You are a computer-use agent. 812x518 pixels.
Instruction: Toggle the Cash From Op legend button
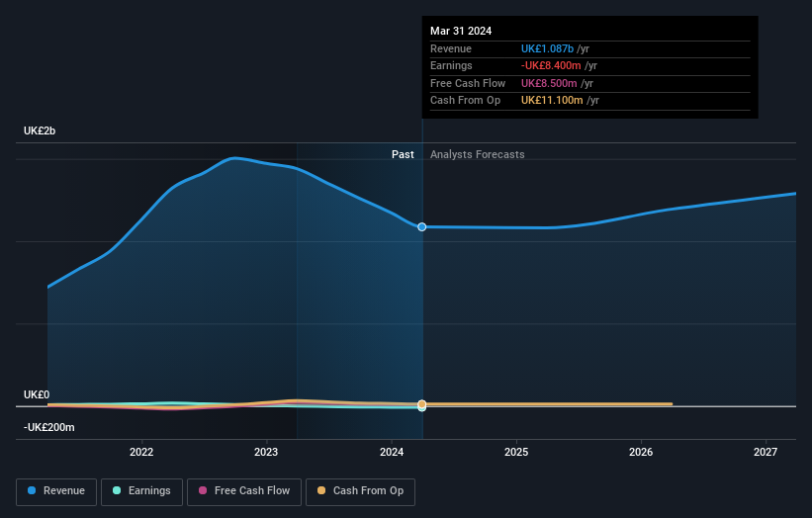tap(360, 491)
